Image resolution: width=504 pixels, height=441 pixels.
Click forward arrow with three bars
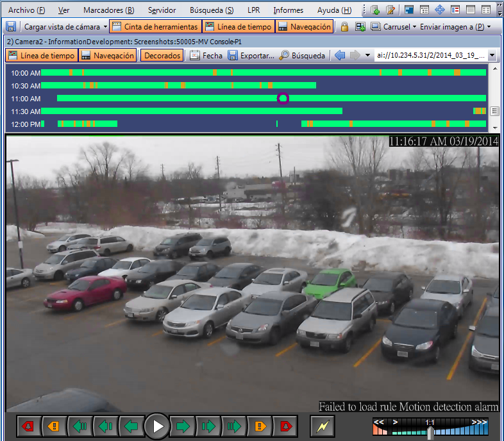(234, 426)
